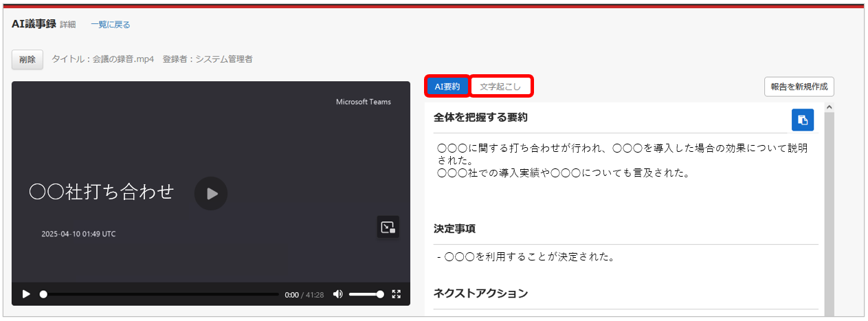Viewport: 868px width, 321px height.
Task: Click the 全体を把握する要約 heading
Action: 480,118
